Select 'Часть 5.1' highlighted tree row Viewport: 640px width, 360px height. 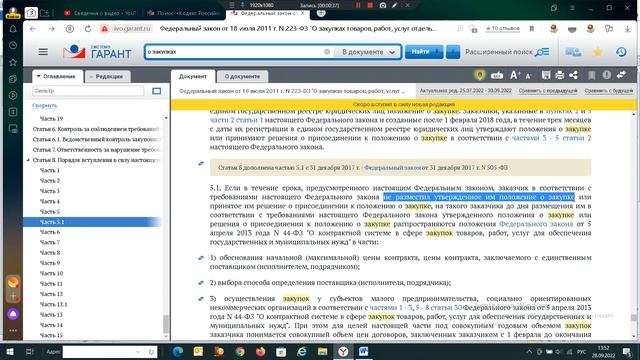click(x=92, y=222)
